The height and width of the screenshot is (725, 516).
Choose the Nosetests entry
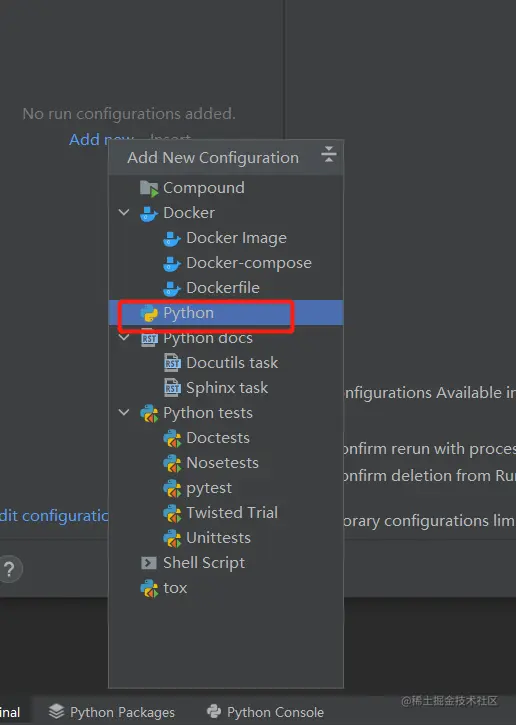[226, 463]
